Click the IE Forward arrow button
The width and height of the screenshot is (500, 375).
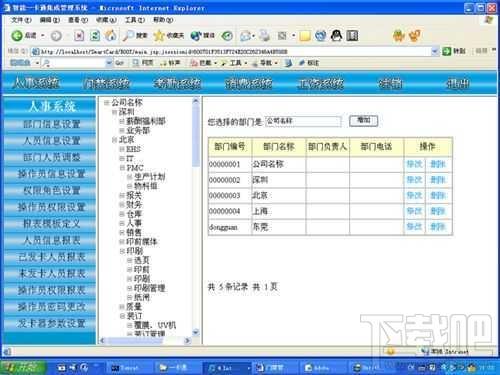tap(56, 36)
